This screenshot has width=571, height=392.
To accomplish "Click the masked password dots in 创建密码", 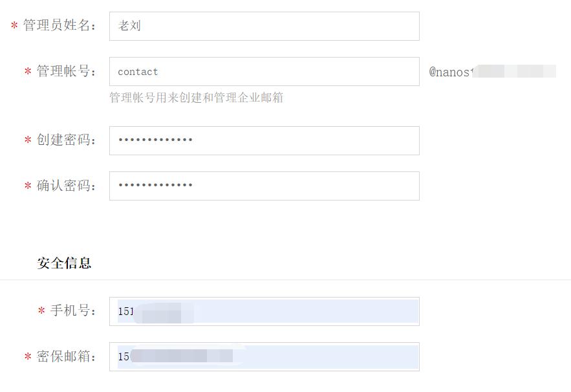I will click(155, 140).
